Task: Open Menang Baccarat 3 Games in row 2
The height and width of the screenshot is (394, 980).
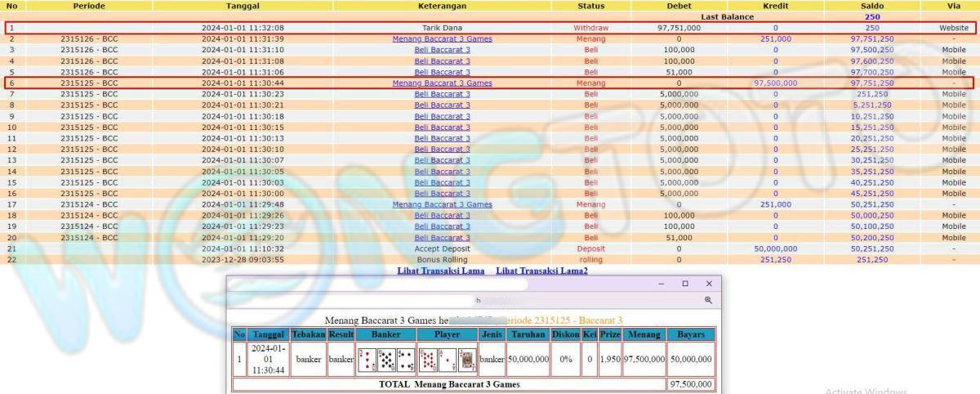Action: [x=442, y=38]
